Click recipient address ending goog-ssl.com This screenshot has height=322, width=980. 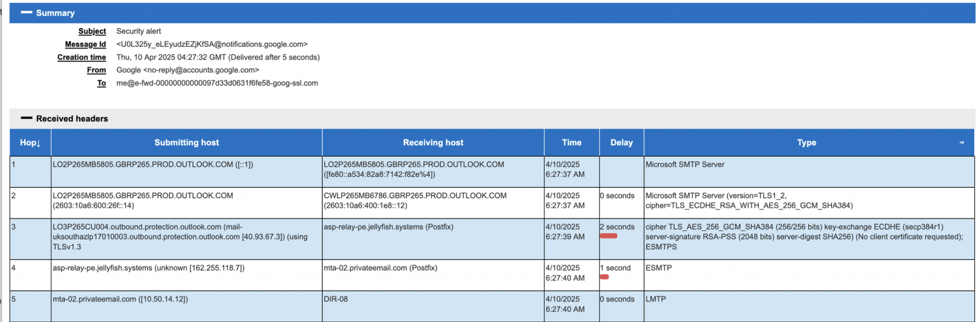tap(217, 83)
